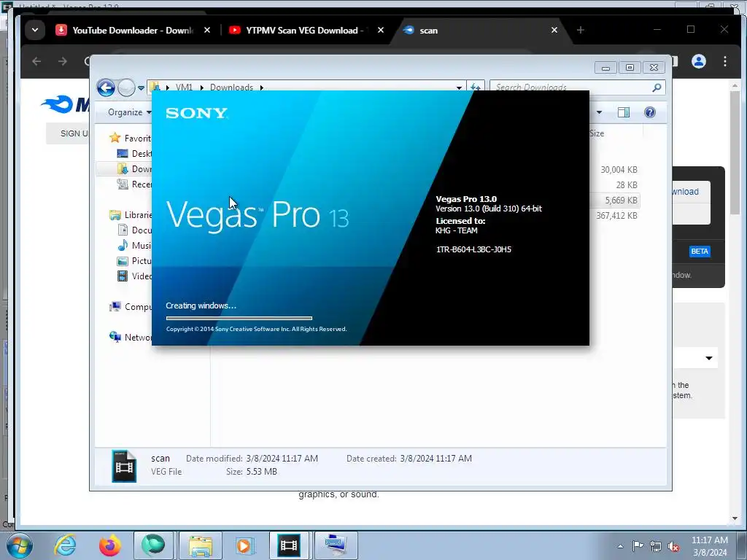The image size is (747, 560).
Task: Refresh the Downloads folder view
Action: pyautogui.click(x=476, y=87)
